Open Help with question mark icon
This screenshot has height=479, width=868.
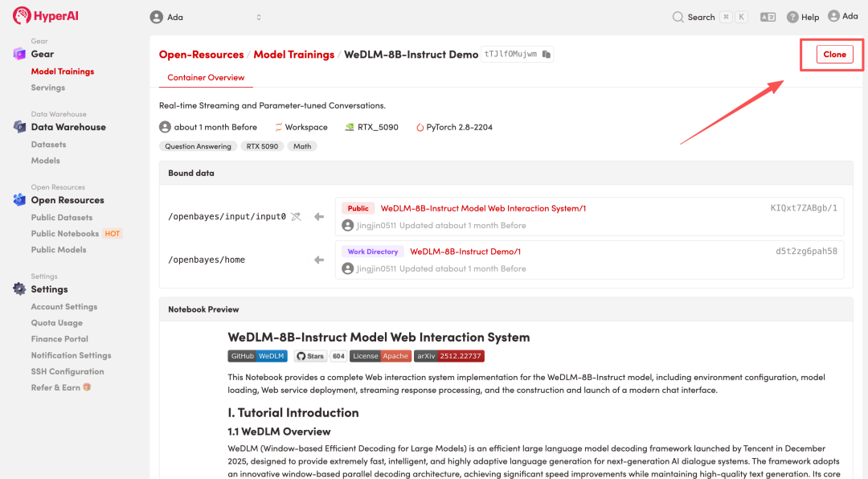point(792,17)
